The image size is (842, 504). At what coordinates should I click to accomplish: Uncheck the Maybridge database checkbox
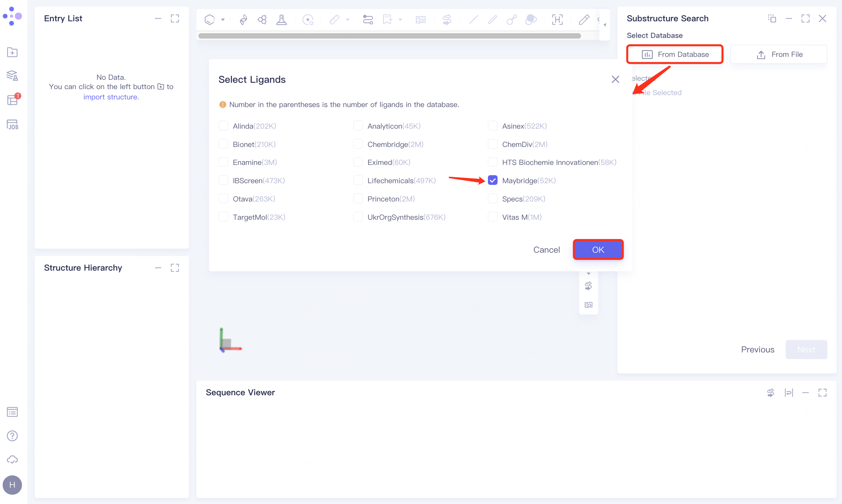coord(493,180)
